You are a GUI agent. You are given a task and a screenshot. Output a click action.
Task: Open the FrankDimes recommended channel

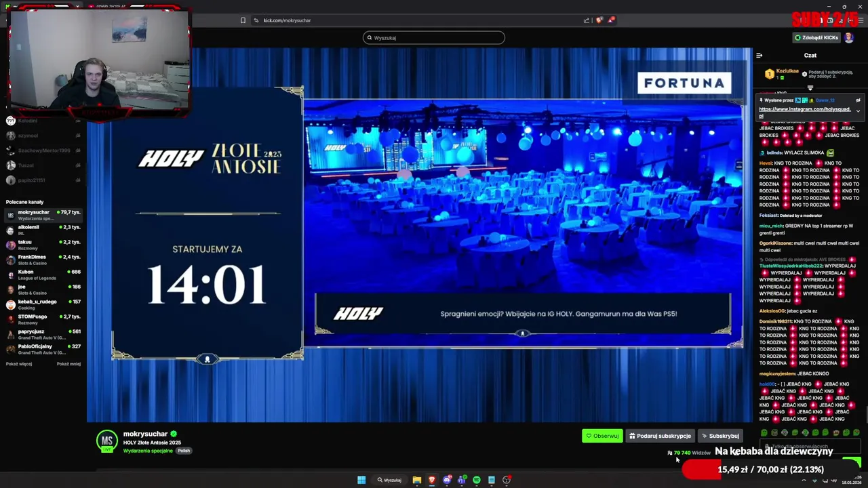pyautogui.click(x=43, y=260)
